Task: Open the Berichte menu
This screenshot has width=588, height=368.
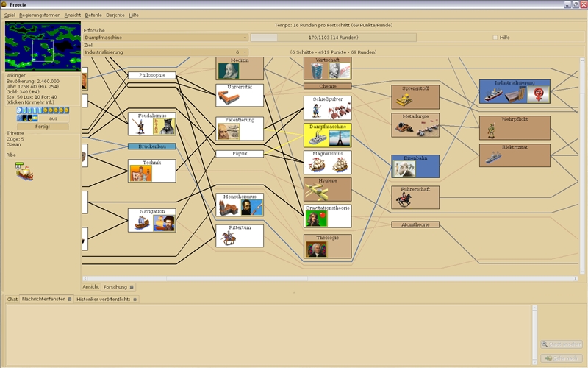Action: [x=115, y=15]
